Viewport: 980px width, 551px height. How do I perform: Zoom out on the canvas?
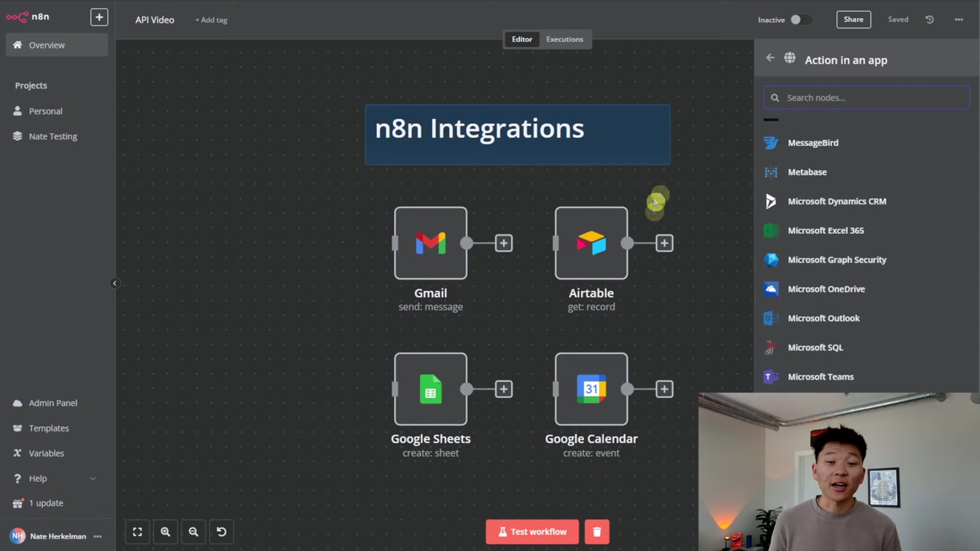tap(193, 532)
